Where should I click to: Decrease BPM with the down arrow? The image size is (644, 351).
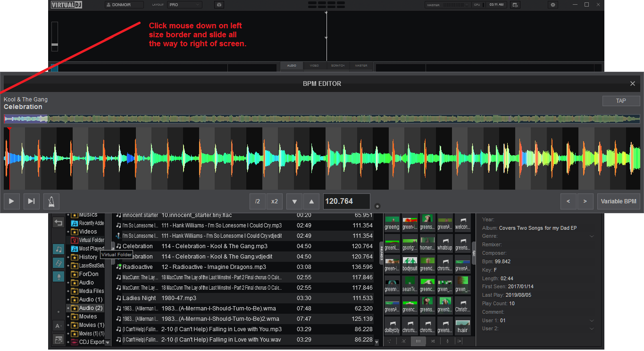click(x=294, y=201)
